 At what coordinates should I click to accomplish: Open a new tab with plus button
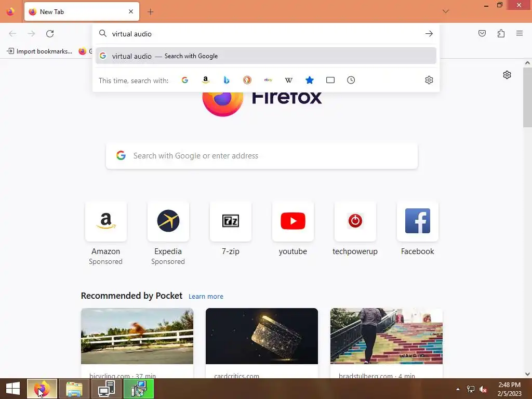150,12
